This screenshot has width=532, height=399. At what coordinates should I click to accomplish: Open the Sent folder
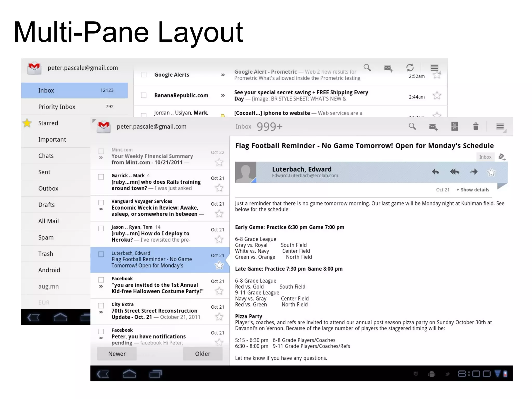(56, 172)
